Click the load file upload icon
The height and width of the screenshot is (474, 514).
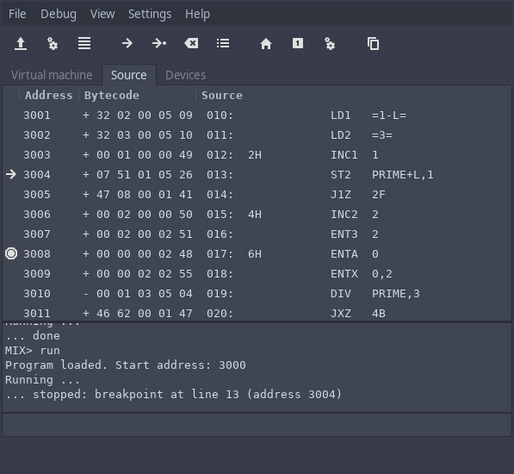pos(21,44)
